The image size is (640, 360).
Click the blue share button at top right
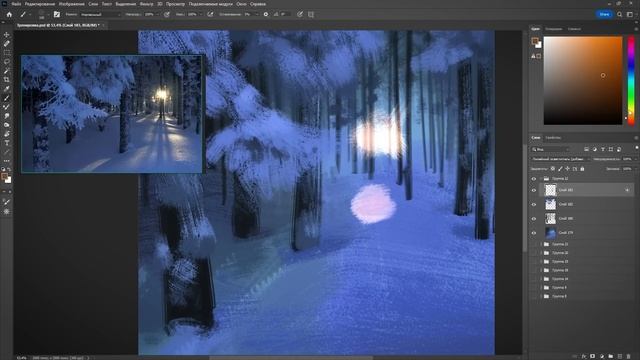(604, 14)
